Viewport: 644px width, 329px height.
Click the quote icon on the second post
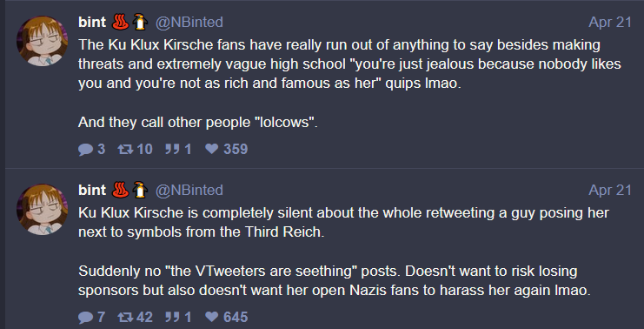pyautogui.click(x=172, y=317)
